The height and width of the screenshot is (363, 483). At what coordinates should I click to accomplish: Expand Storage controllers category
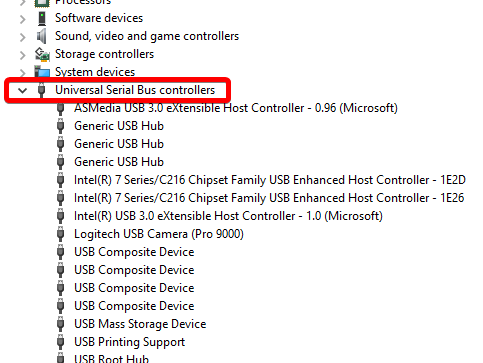[22, 55]
